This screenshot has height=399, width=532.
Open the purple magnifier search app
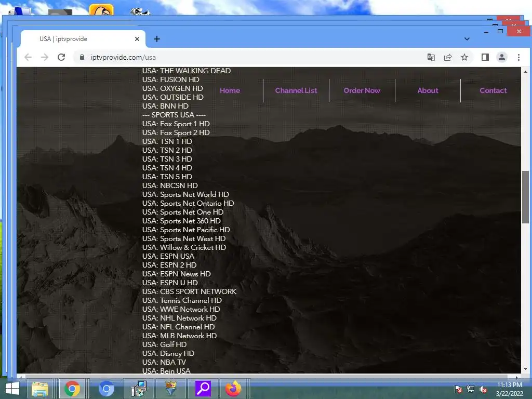(203, 389)
